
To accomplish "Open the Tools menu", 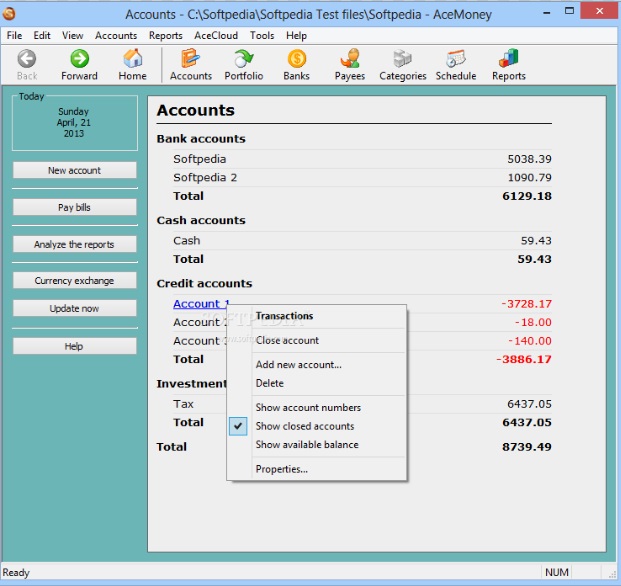I will pyautogui.click(x=262, y=35).
